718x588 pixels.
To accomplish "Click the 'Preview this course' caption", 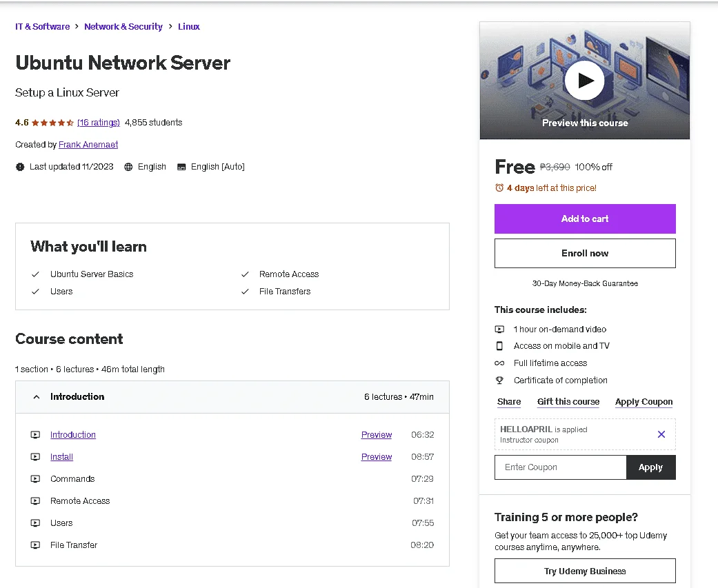I will point(585,123).
